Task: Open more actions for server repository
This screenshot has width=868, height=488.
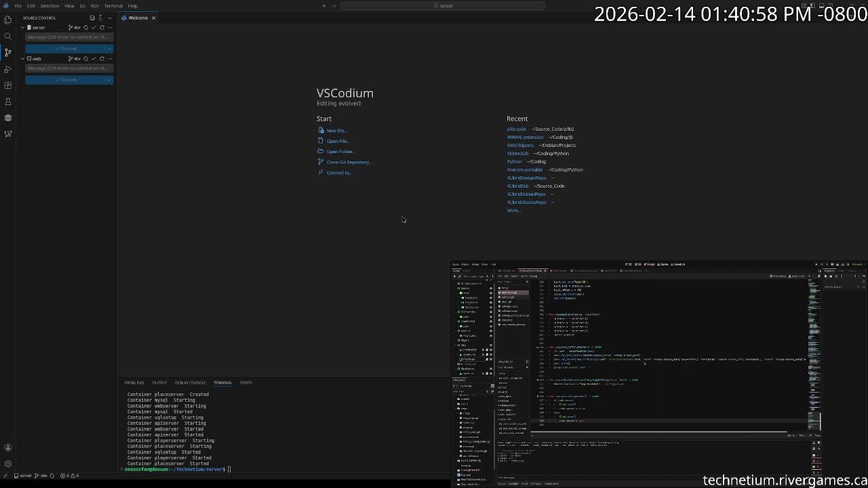Action: (x=110, y=28)
